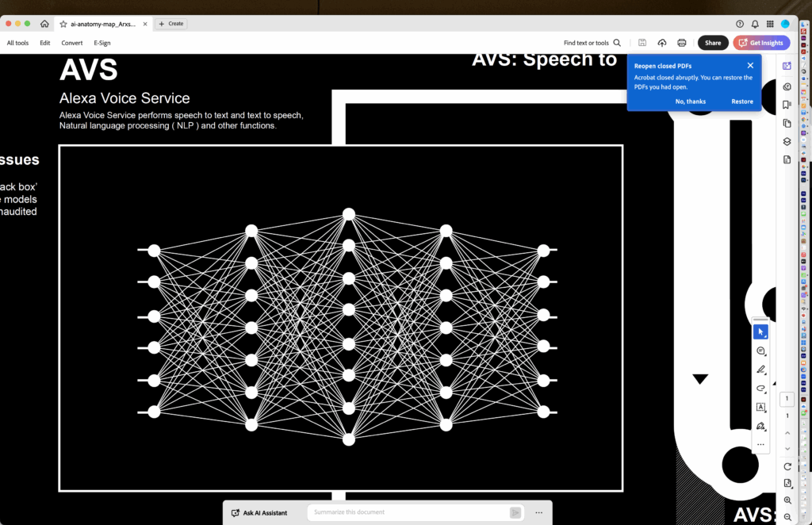The image size is (812, 525).
Task: Click the search magnifier icon
Action: click(x=617, y=43)
